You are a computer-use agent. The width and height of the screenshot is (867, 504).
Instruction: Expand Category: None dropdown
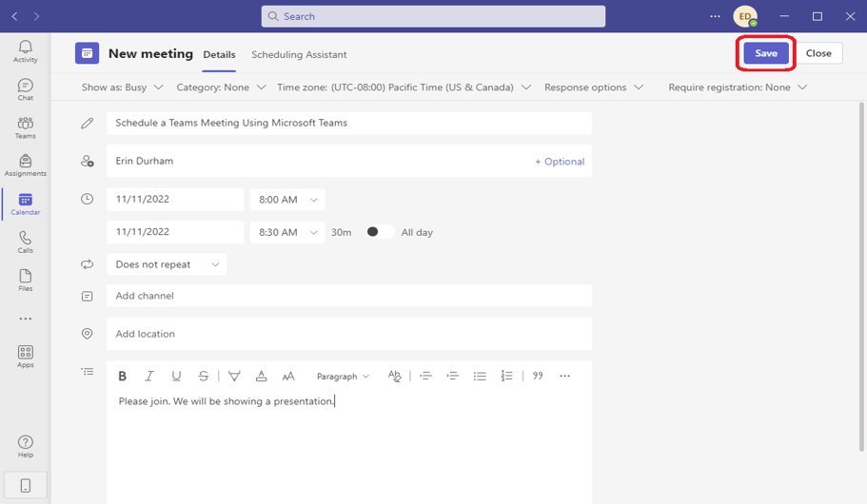coord(221,87)
